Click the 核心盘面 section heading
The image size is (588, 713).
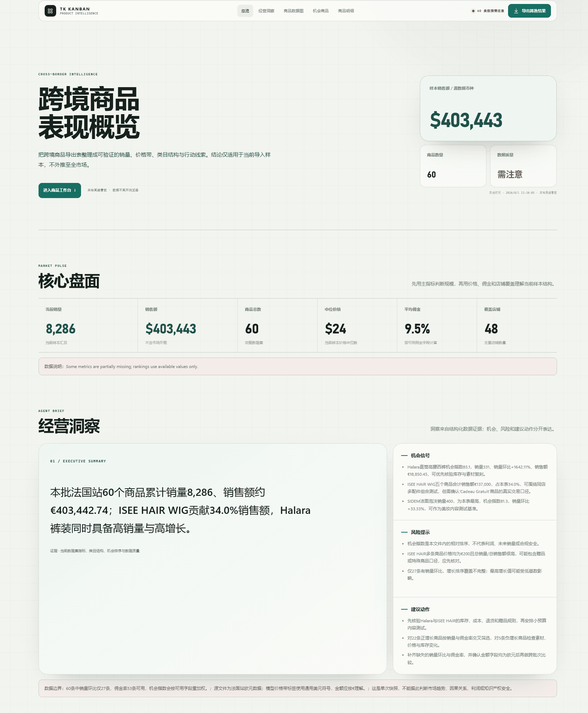point(69,281)
